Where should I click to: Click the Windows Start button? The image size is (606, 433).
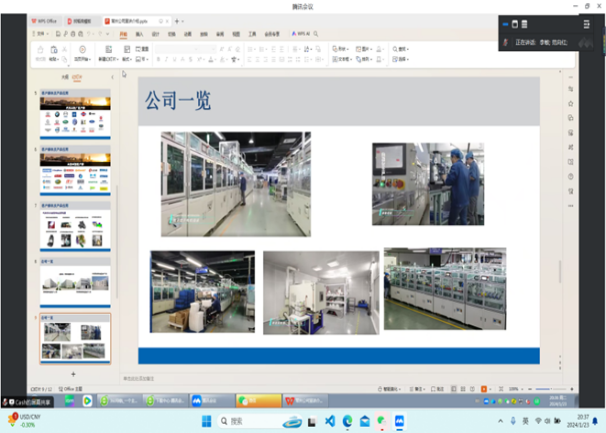pyautogui.click(x=207, y=420)
